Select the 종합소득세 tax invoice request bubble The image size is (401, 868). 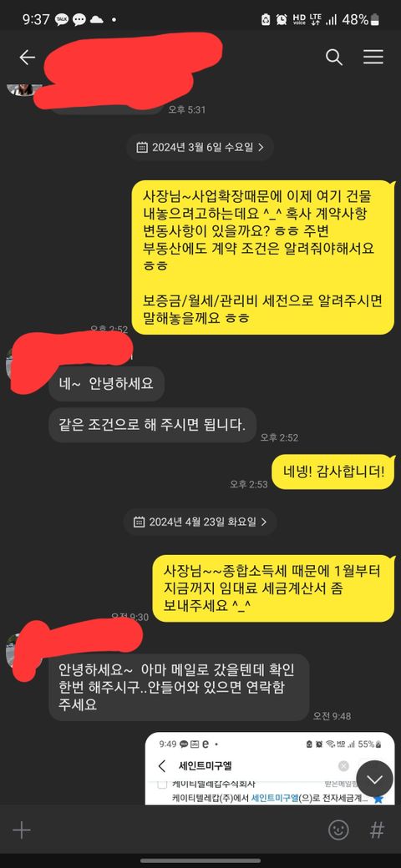(275, 588)
